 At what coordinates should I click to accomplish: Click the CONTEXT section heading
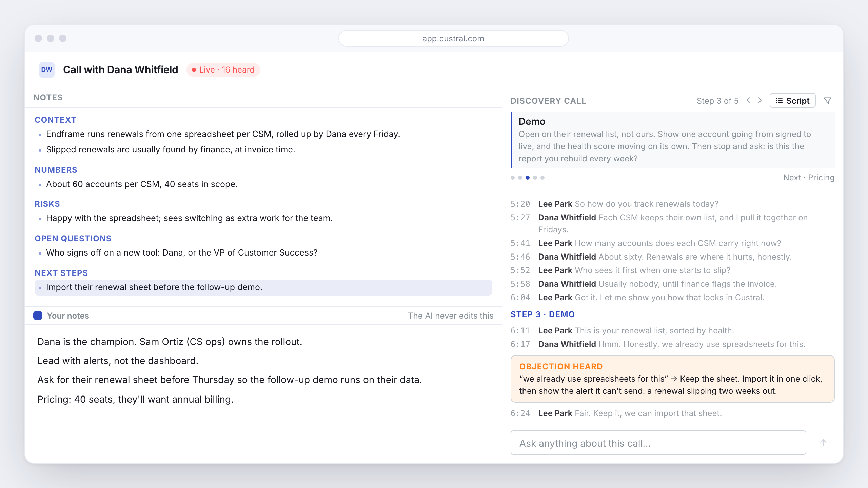click(x=56, y=120)
